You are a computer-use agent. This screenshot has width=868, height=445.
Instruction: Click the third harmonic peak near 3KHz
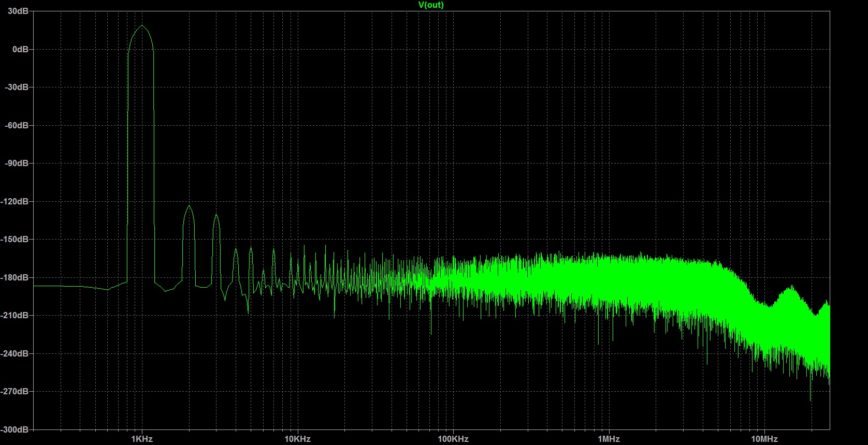pyautogui.click(x=216, y=215)
